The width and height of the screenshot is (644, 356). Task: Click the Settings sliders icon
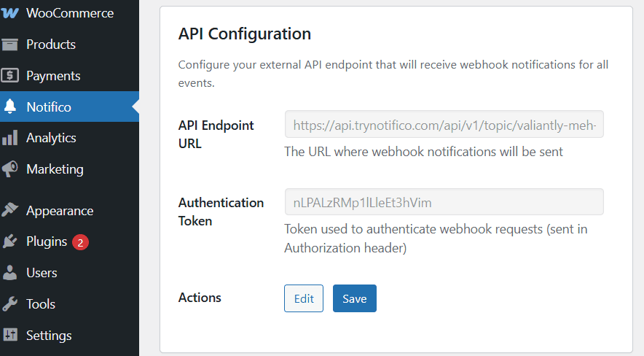[x=10, y=335]
